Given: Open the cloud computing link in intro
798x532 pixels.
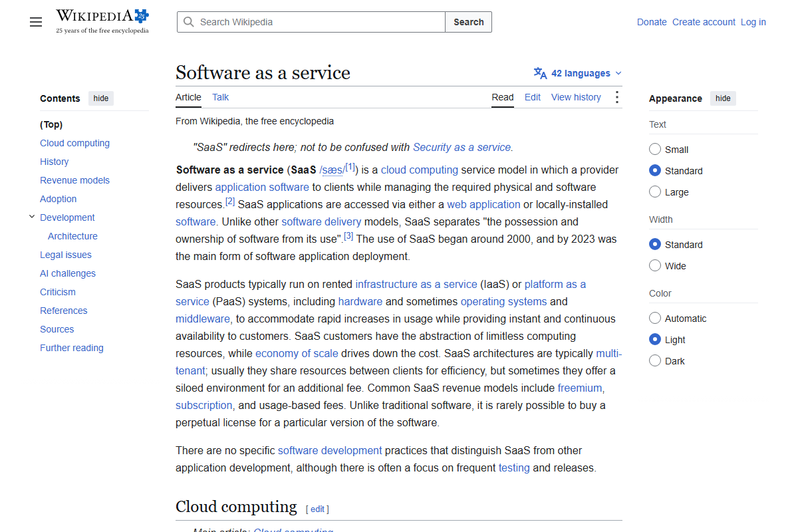Looking at the screenshot, I should point(420,170).
